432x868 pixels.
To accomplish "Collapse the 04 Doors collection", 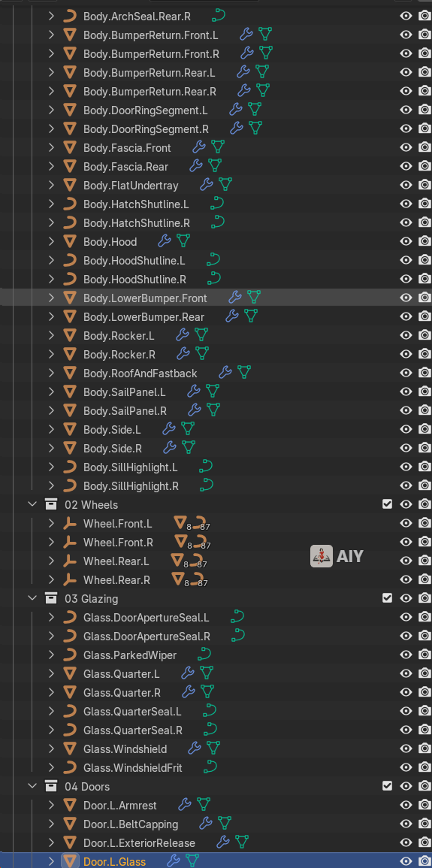I will click(32, 786).
